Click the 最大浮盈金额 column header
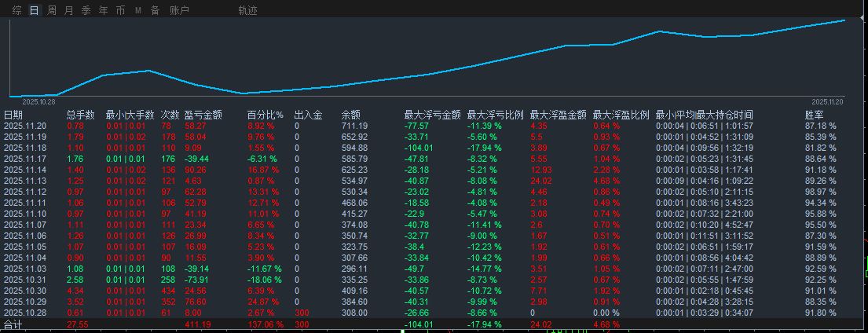868x333 pixels. [x=558, y=115]
